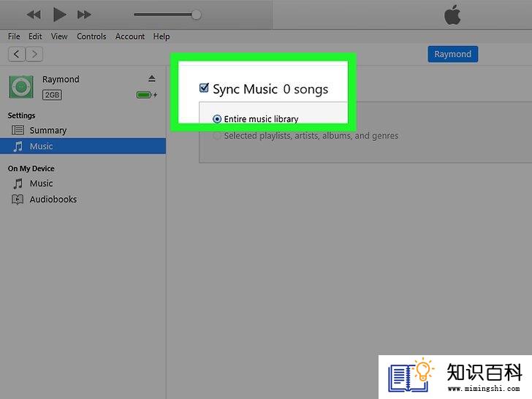Select the Entire music library radio button
The height and width of the screenshot is (399, 532).
(217, 119)
